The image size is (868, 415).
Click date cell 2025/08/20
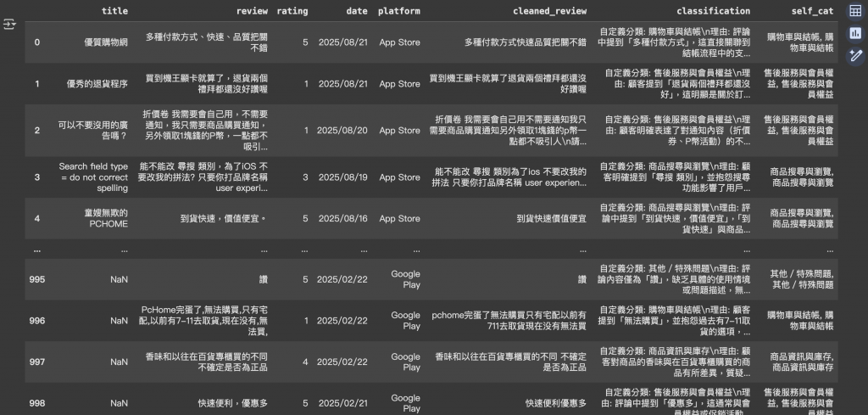pos(342,130)
